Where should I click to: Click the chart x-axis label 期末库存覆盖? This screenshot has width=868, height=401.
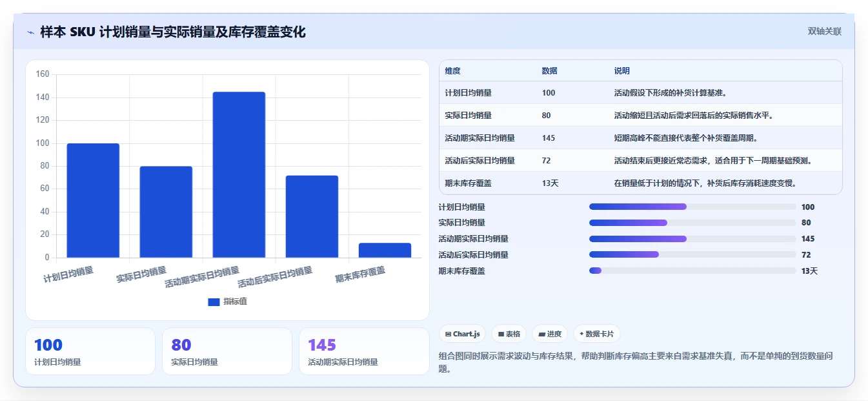point(360,275)
